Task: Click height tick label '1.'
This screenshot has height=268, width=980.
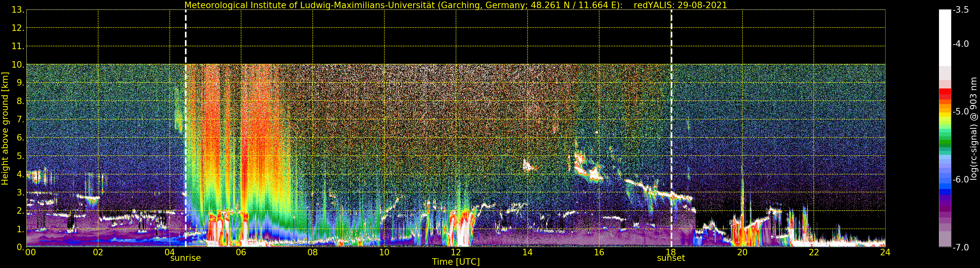Action: click(x=21, y=229)
